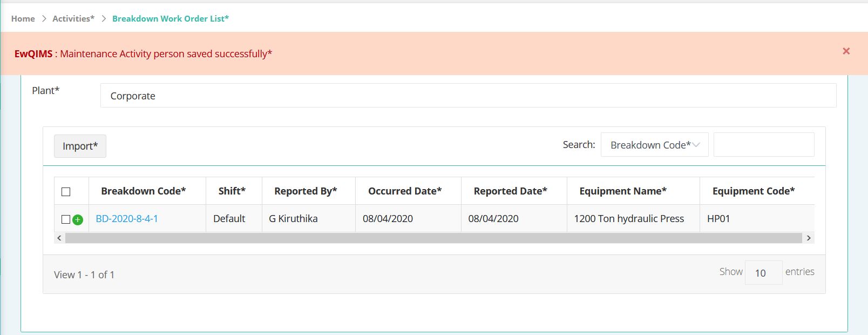Click left arrow of horizontal scrollbar
Viewport: 868px width, 335px height.
point(59,238)
